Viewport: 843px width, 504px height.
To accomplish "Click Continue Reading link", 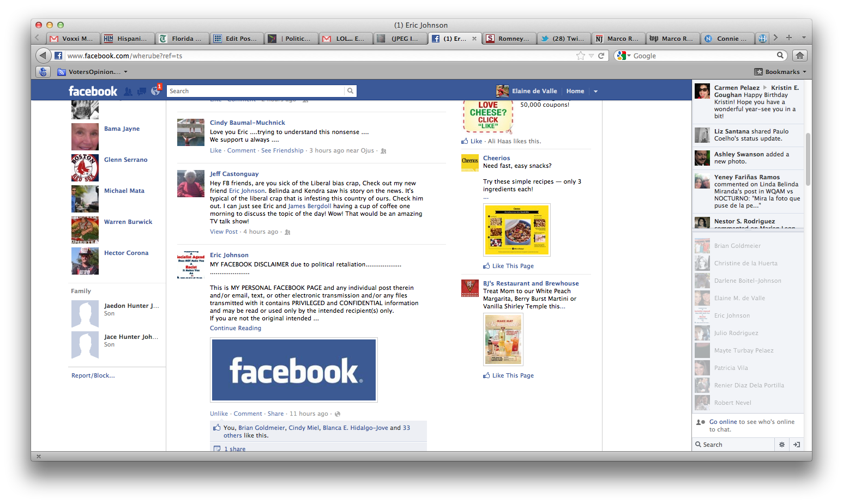I will tap(236, 328).
